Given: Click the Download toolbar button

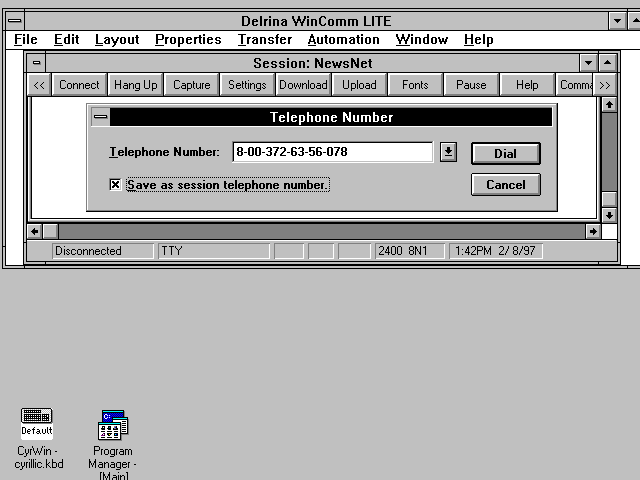Looking at the screenshot, I should (x=303, y=85).
